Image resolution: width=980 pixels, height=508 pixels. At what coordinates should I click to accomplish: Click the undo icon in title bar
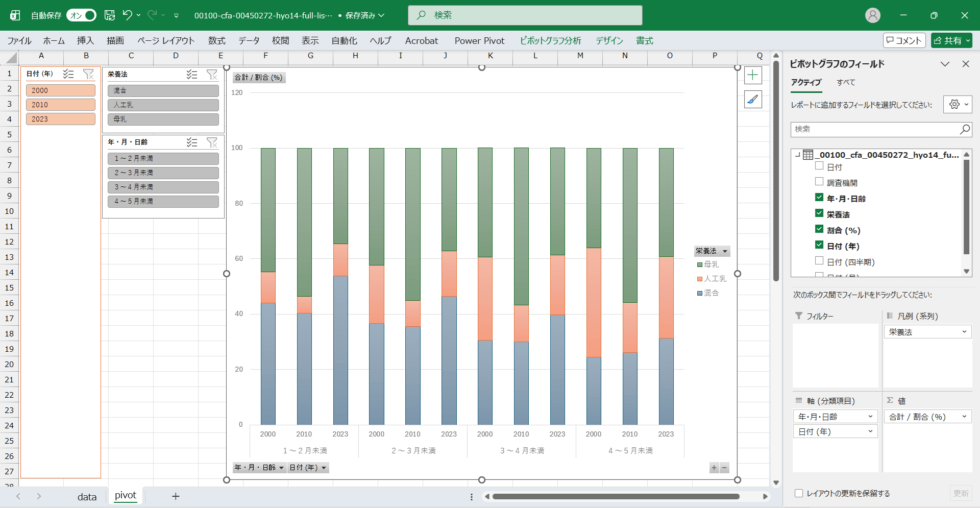pos(127,15)
